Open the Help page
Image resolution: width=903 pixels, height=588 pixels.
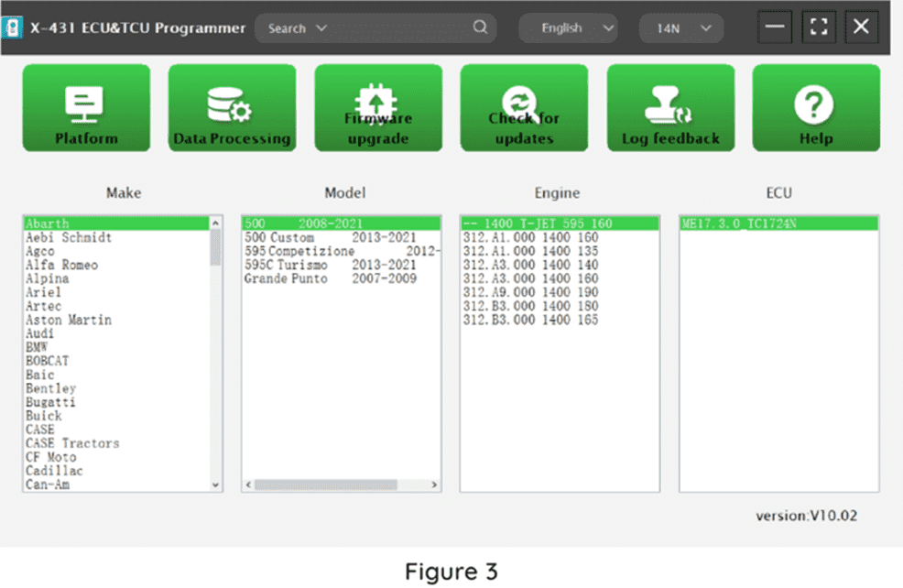pyautogui.click(x=816, y=108)
